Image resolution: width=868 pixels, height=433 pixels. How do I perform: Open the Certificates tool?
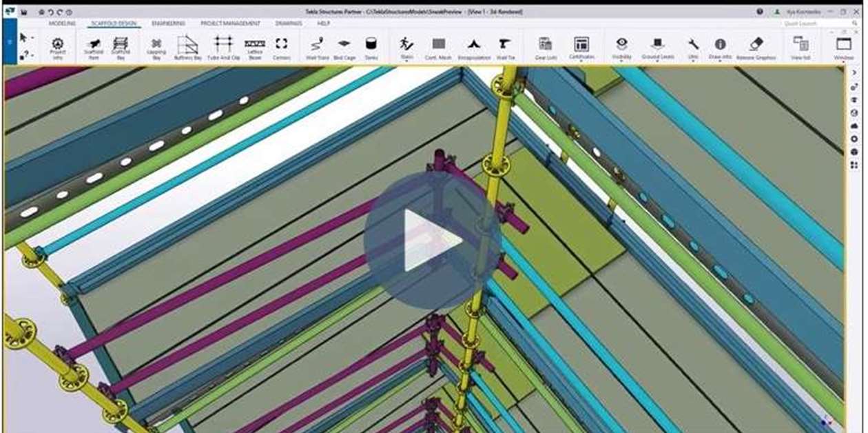coord(581,48)
